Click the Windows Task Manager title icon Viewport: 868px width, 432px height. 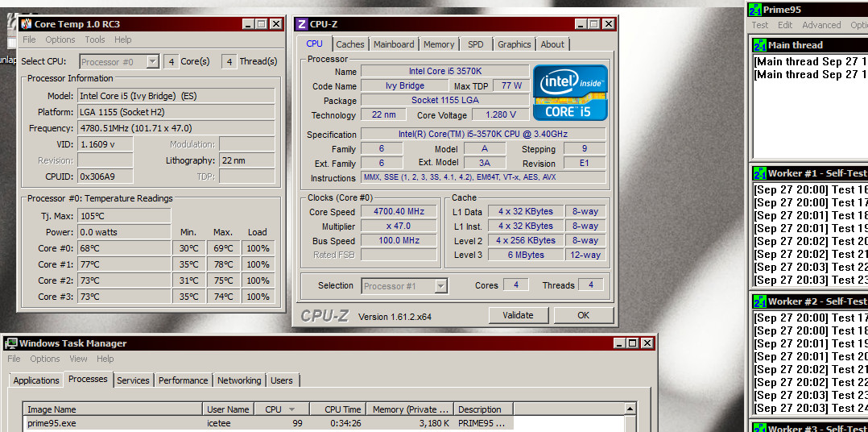[11, 343]
